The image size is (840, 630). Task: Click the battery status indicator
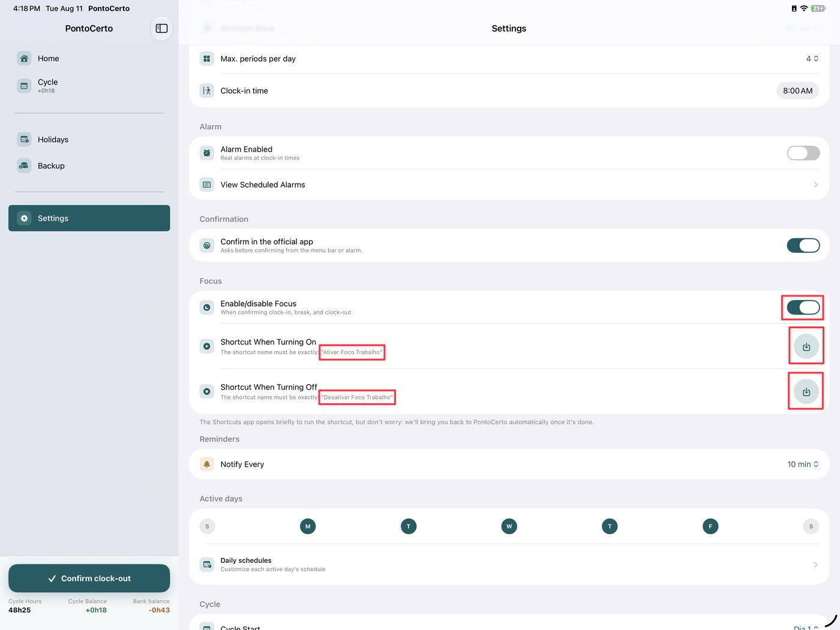(818, 8)
